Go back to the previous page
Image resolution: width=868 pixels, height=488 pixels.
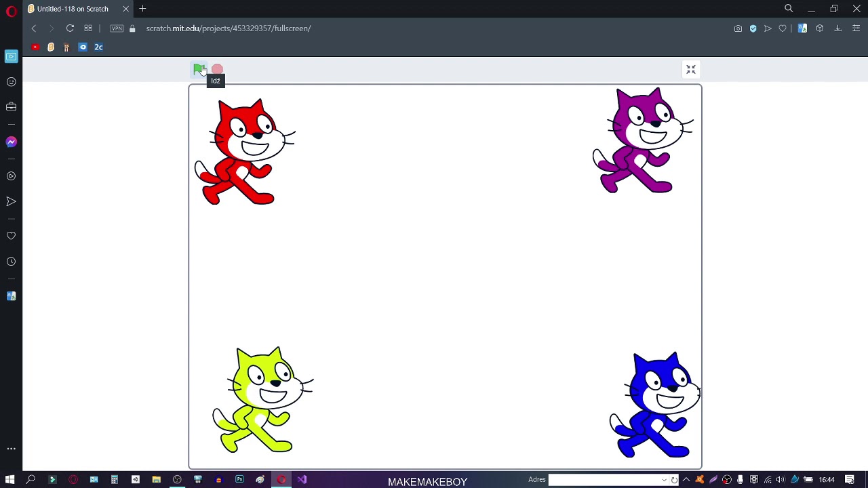(34, 28)
